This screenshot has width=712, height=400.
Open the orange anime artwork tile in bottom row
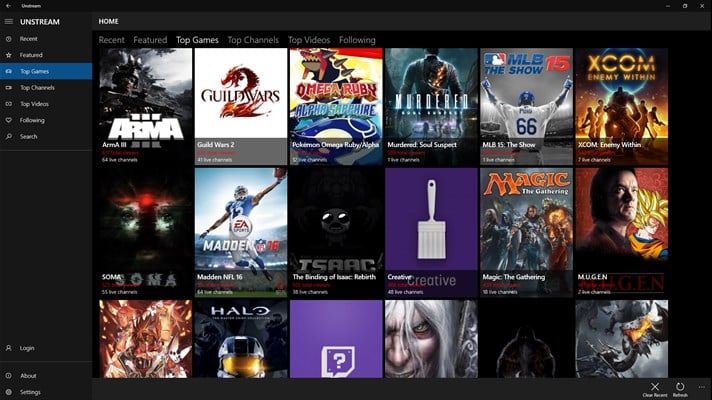145,339
